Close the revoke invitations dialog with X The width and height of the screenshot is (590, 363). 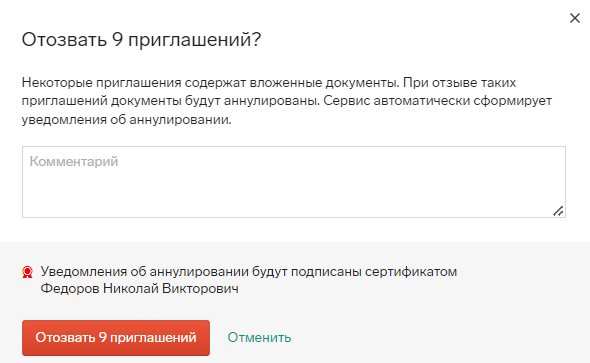575,18
